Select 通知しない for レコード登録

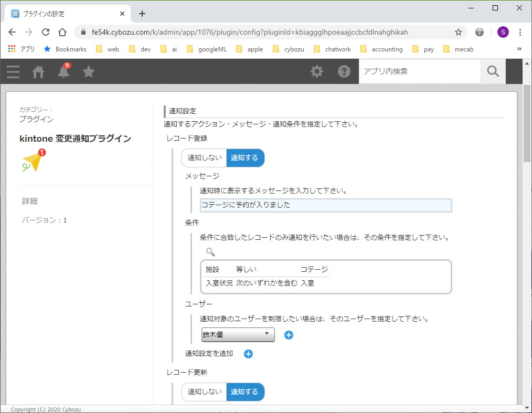(204, 158)
